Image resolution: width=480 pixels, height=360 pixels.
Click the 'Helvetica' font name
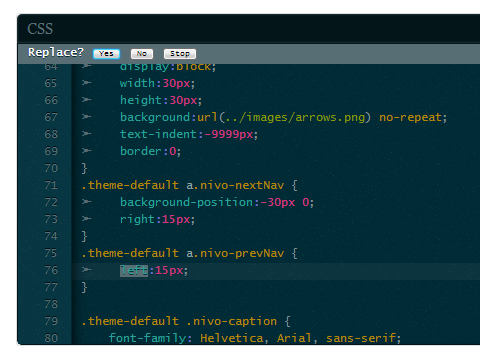point(232,338)
